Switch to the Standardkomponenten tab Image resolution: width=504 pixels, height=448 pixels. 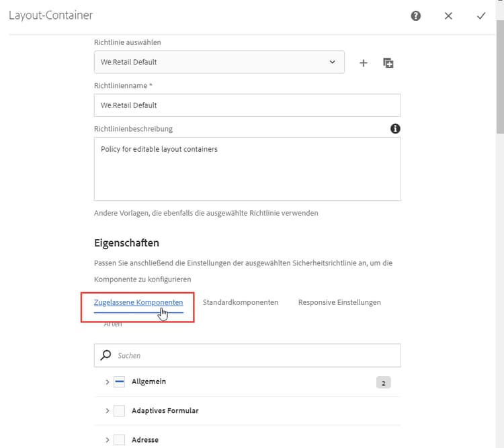tap(241, 302)
